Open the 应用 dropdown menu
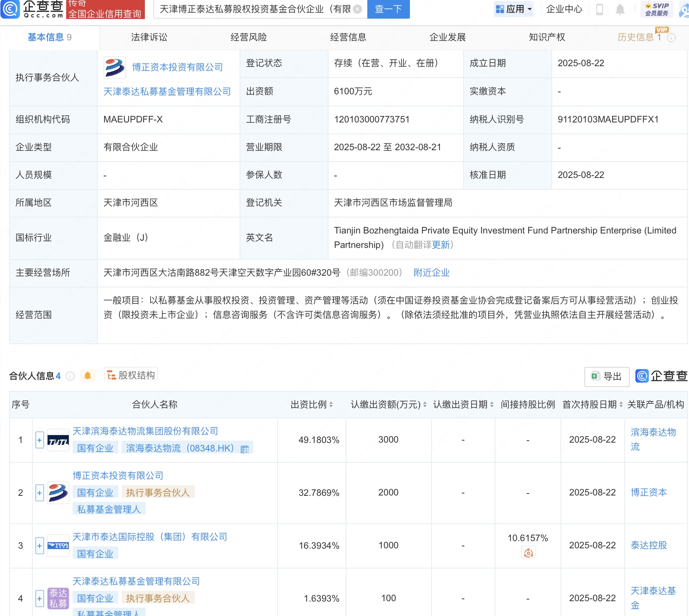 point(514,9)
